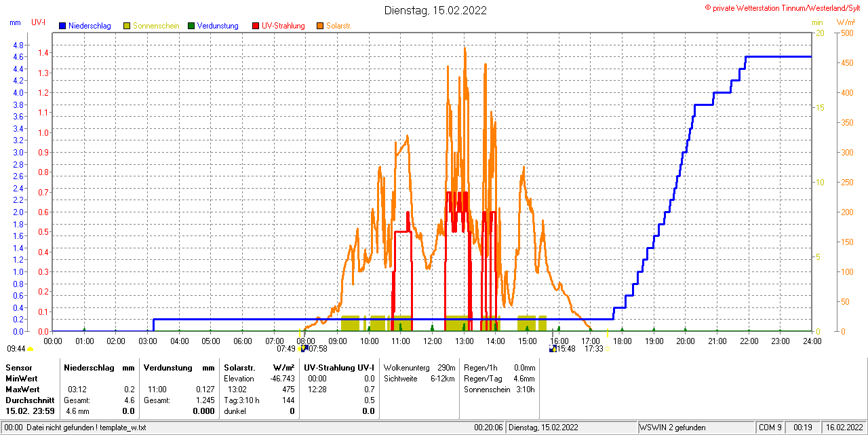
Task: Click the yellow min axis unit label
Action: [x=818, y=22]
